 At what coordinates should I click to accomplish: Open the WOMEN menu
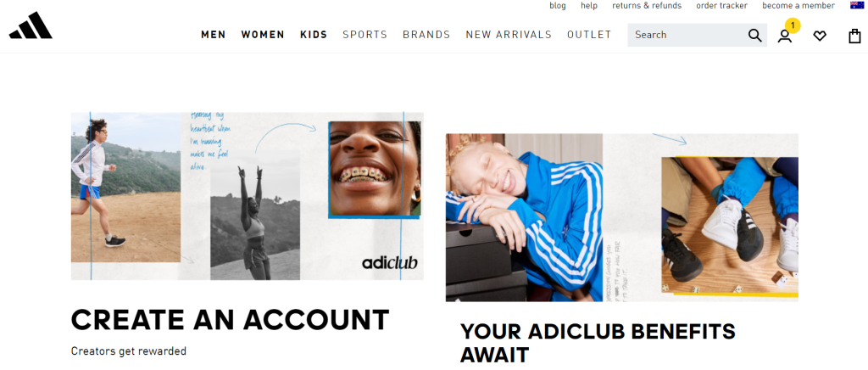pos(263,34)
